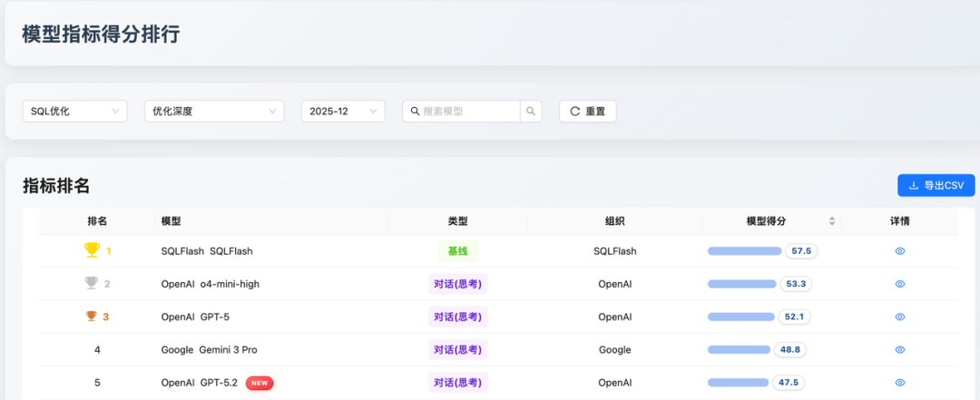Click the 导出CSV export button
980x400 pixels.
(936, 185)
